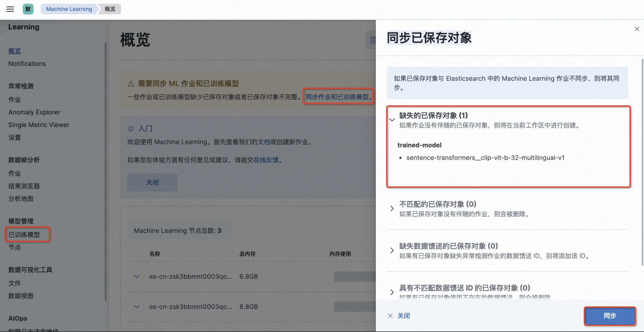The height and width of the screenshot is (332, 644).
Task: Open 作业 under 数据帧分析
Action: point(15,173)
